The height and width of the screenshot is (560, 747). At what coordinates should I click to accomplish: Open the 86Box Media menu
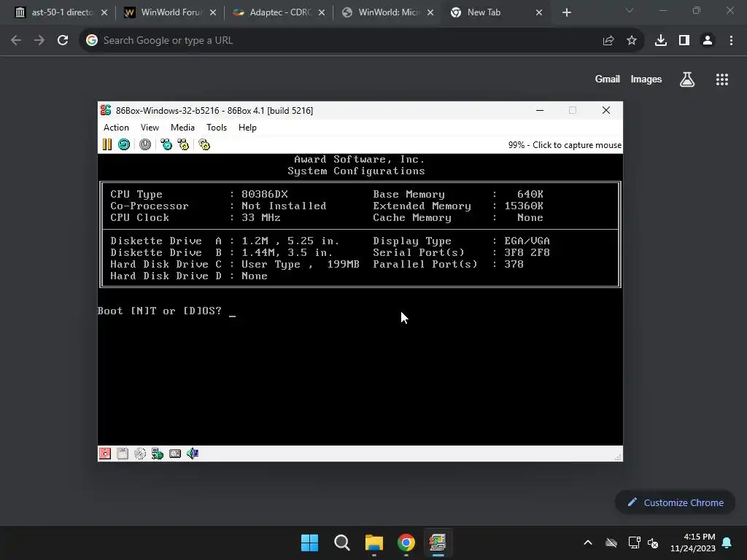[182, 127]
